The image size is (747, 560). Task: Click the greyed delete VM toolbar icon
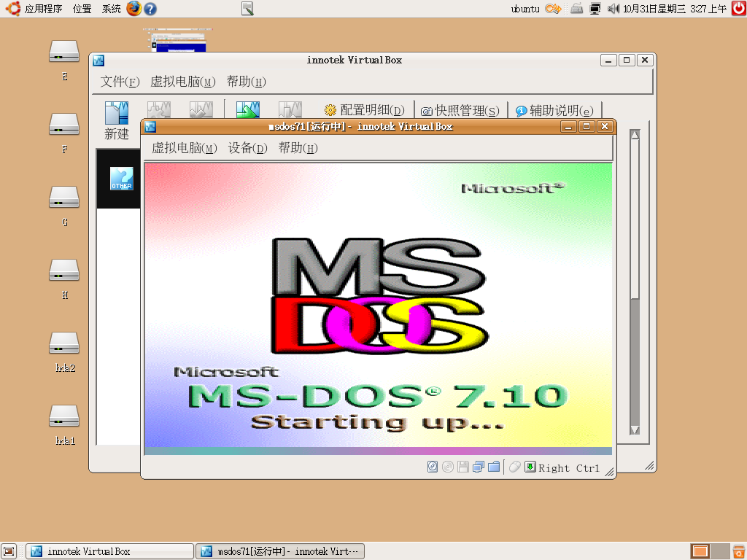pyautogui.click(x=201, y=109)
